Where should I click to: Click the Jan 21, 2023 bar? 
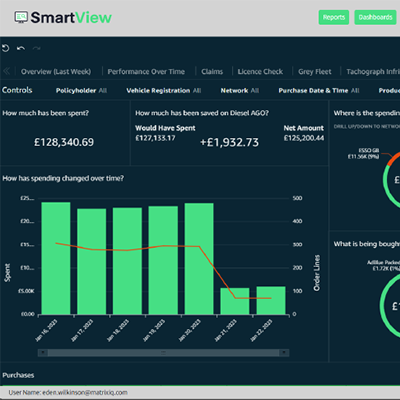pos(235,301)
